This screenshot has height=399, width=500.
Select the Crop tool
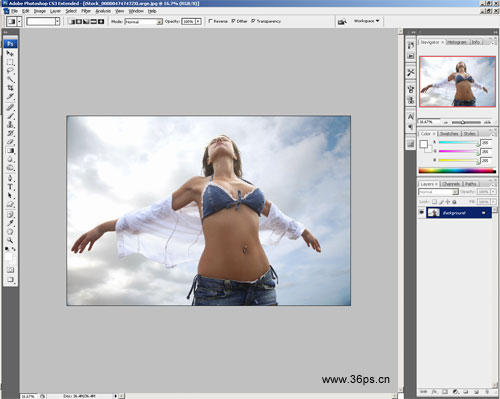click(x=10, y=88)
